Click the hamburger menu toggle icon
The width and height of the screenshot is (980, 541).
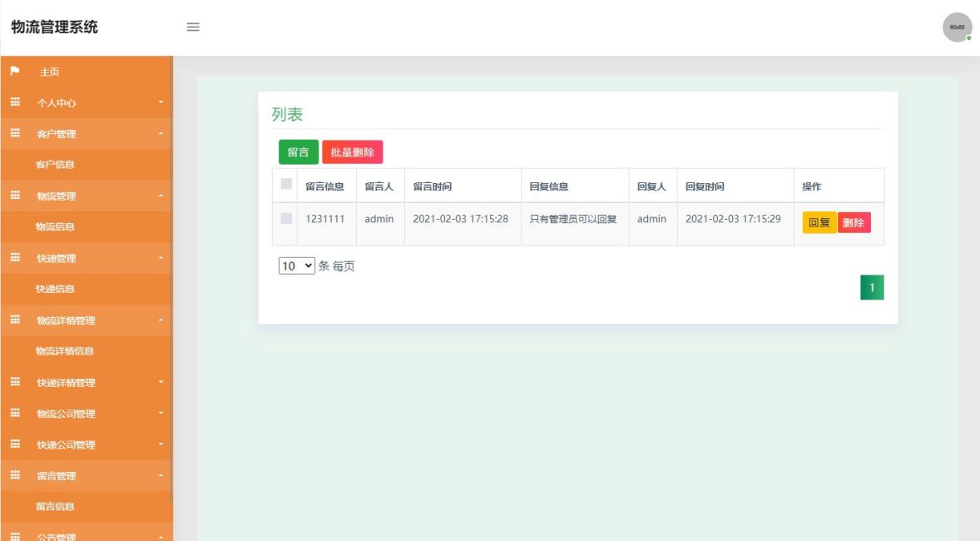193,27
